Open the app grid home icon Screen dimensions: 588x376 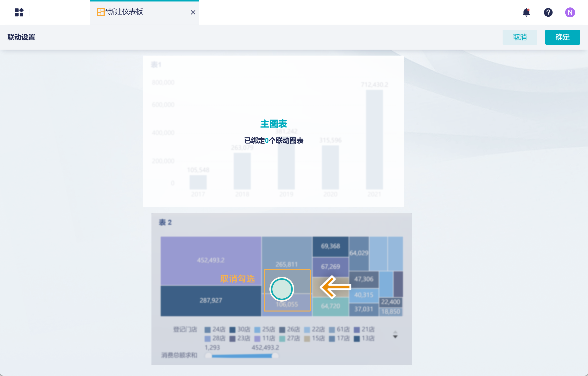[19, 12]
